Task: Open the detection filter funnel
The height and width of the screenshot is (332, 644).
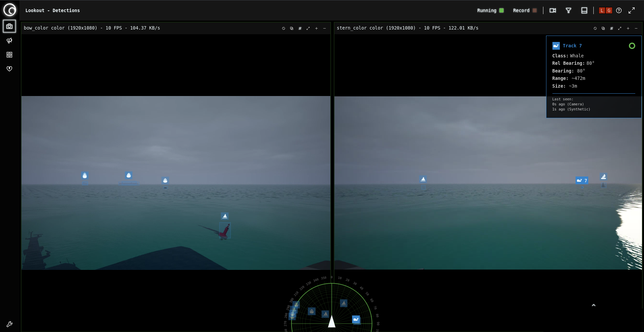Action: (x=568, y=10)
